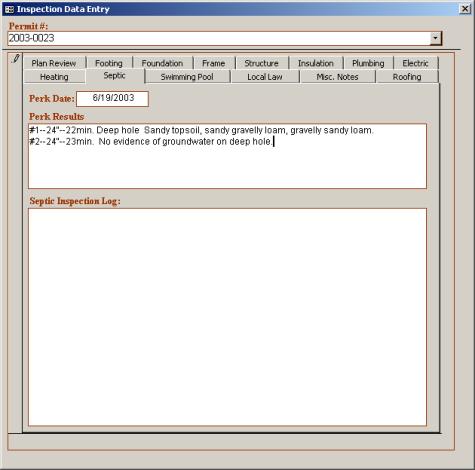The image size is (475, 470).
Task: Open the Permit # dropdown arrow
Action: tap(435, 38)
